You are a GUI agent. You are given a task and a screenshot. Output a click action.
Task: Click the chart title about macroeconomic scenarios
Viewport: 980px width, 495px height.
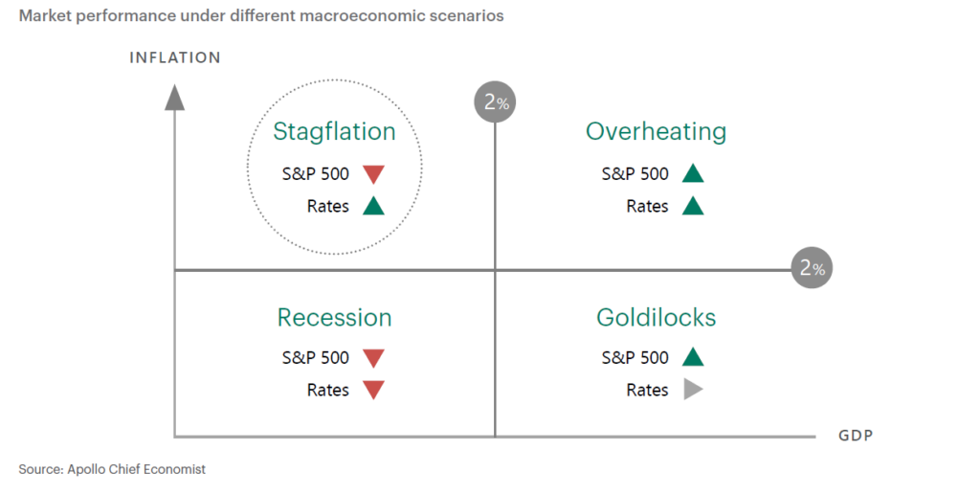[x=261, y=15]
